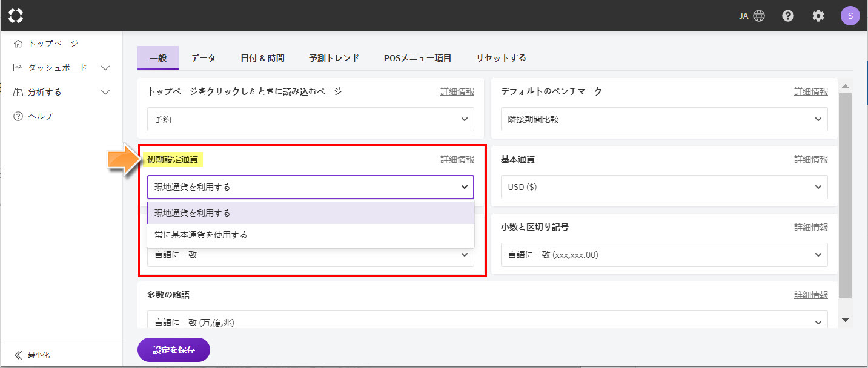The image size is (868, 368).
Task: Click the 設定を保存 button
Action: pos(174,350)
